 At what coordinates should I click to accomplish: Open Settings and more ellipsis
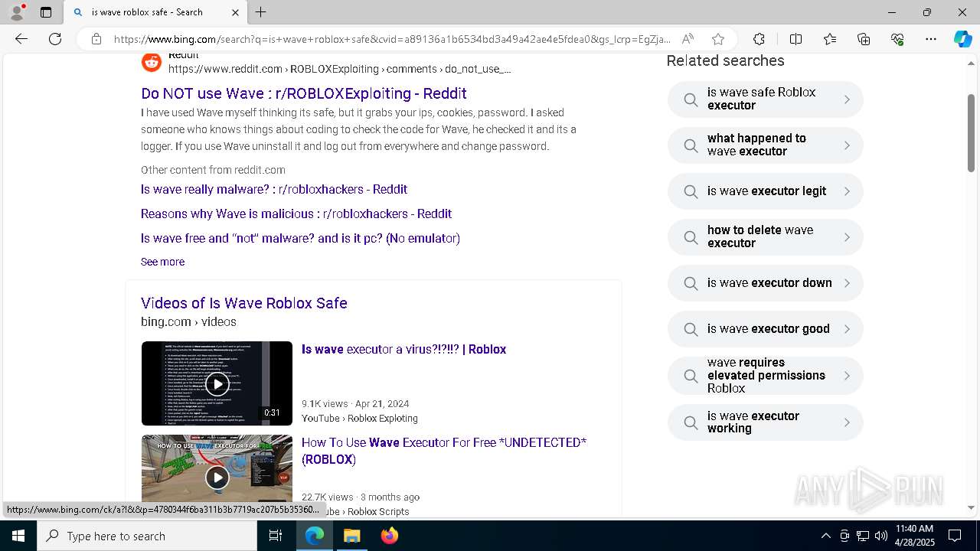(x=931, y=39)
